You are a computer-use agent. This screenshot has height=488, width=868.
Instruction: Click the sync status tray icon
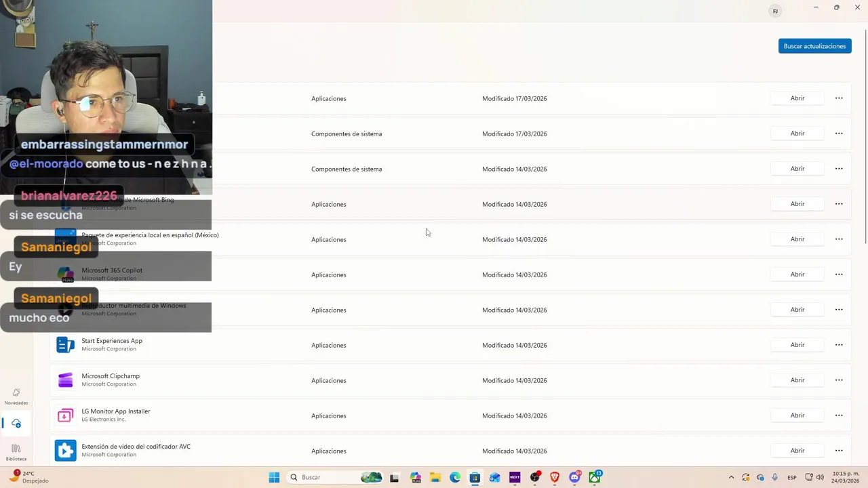point(746,477)
